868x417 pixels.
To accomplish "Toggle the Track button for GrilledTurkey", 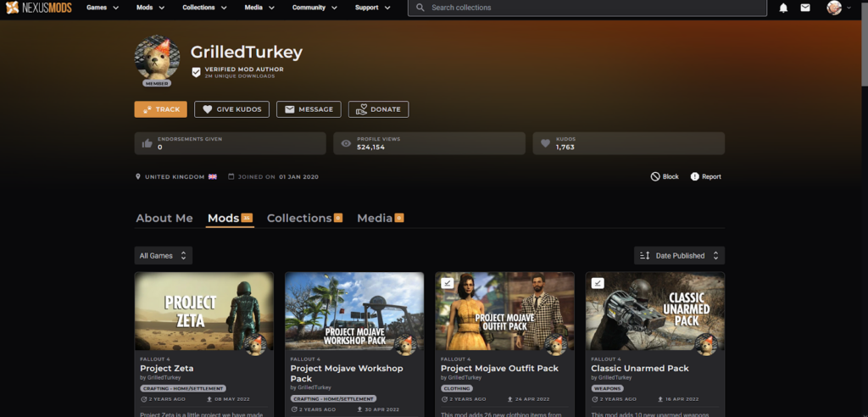I will [x=160, y=109].
